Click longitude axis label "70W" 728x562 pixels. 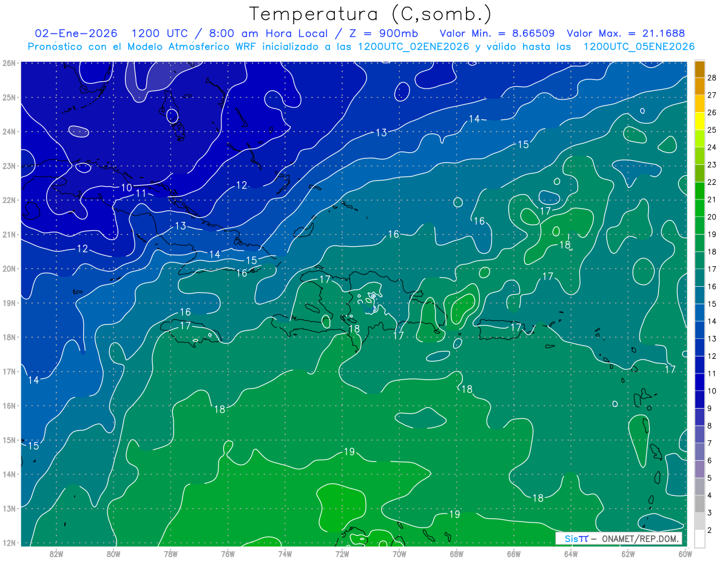point(399,554)
